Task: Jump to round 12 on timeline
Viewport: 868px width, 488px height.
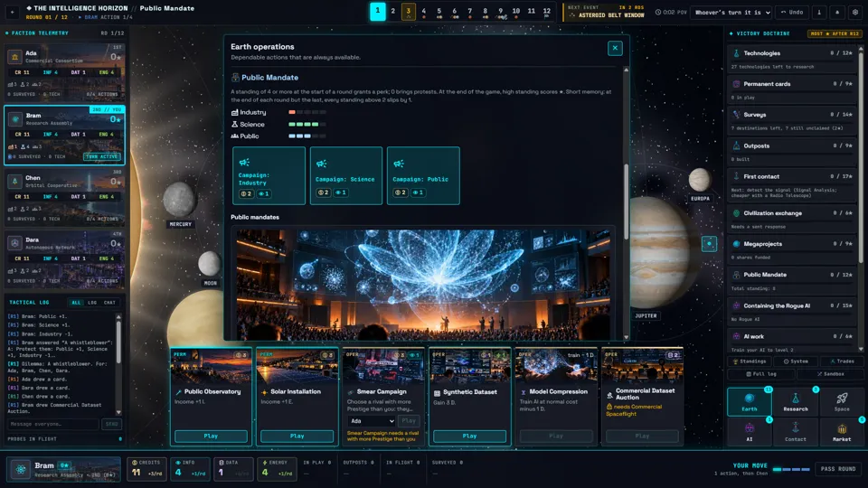Action: [546, 11]
